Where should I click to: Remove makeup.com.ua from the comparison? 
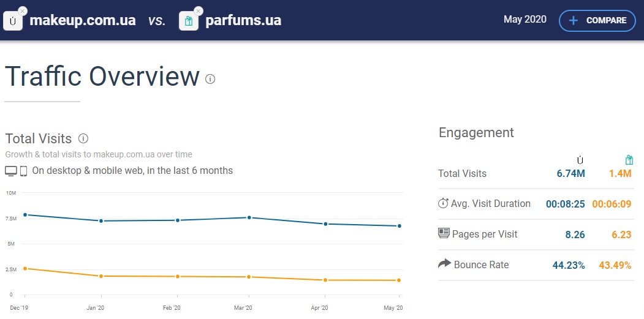coord(23,11)
